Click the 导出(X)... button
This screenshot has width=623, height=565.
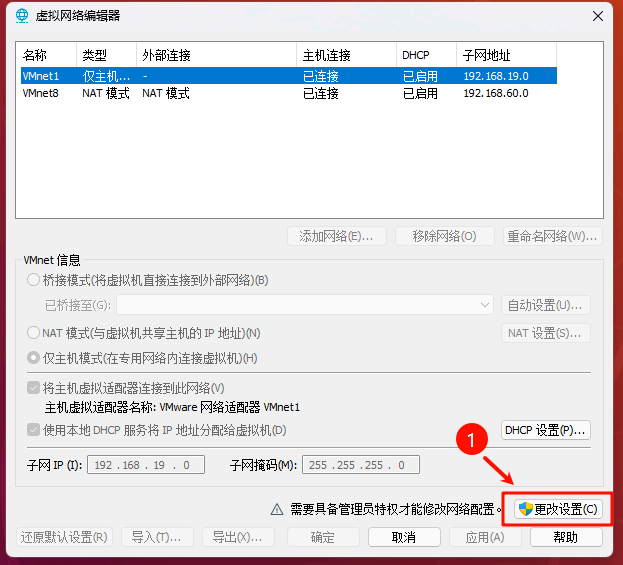point(238,537)
